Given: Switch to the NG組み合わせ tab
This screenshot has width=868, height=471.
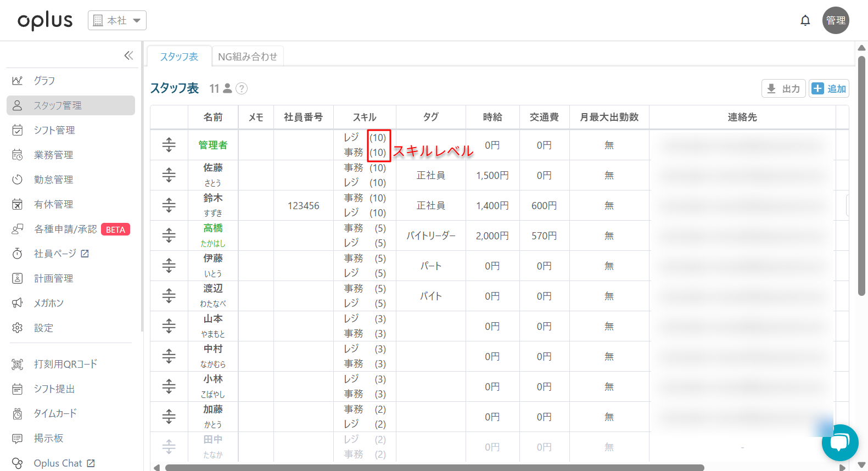Looking at the screenshot, I should coord(248,57).
